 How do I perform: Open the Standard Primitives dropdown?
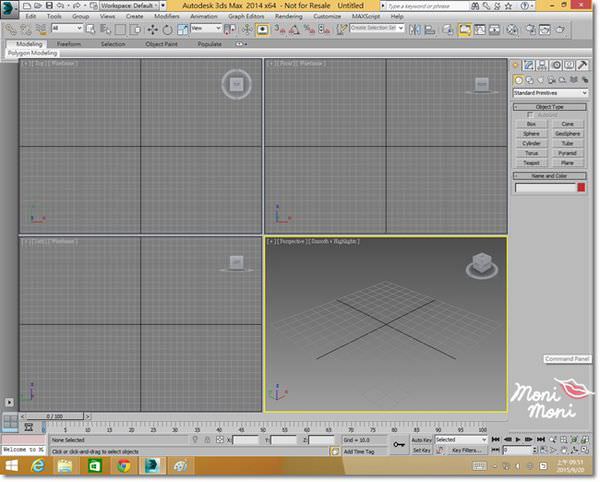coord(550,93)
